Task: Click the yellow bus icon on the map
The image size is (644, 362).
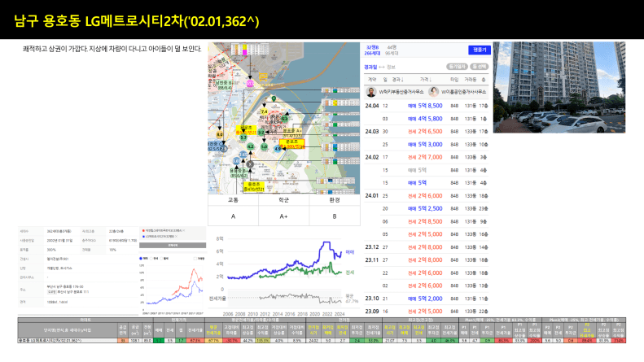Action: [263, 76]
